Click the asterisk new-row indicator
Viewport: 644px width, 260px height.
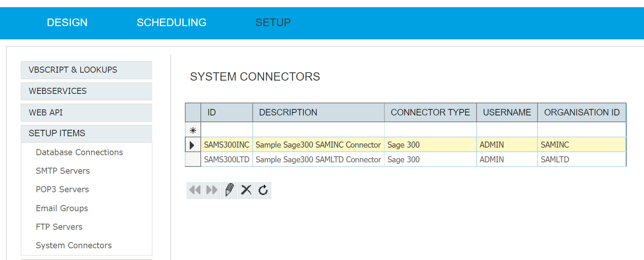(193, 131)
